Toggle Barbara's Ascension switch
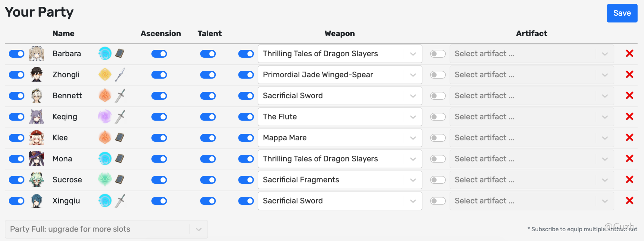The image size is (644, 241). click(159, 54)
